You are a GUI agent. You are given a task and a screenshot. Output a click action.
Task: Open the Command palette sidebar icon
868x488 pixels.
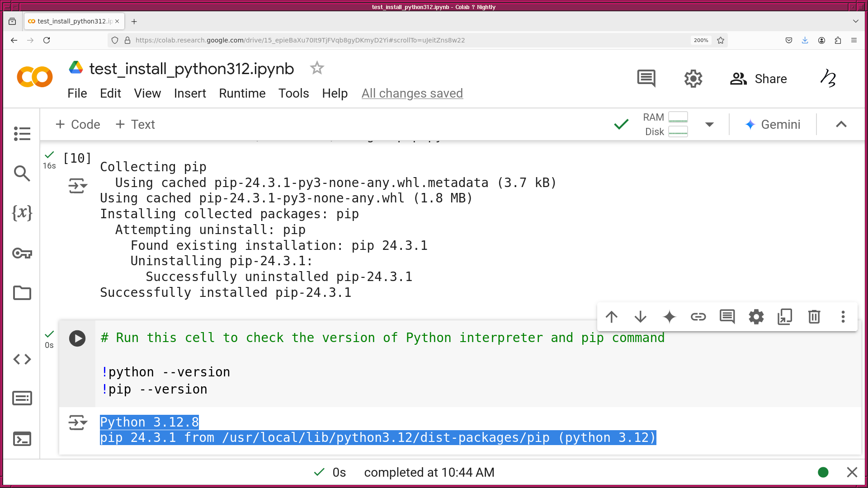22,399
